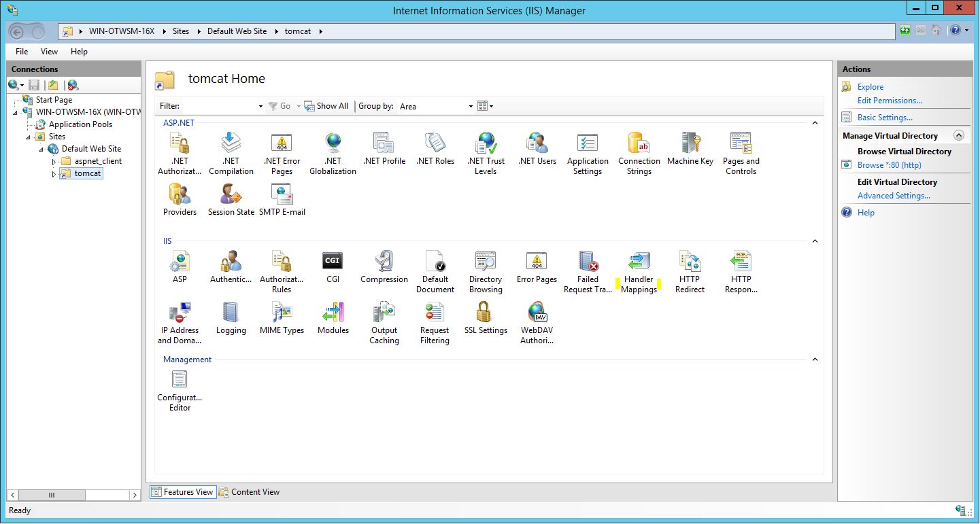Open the View menu
This screenshot has width=980, height=524.
(49, 52)
